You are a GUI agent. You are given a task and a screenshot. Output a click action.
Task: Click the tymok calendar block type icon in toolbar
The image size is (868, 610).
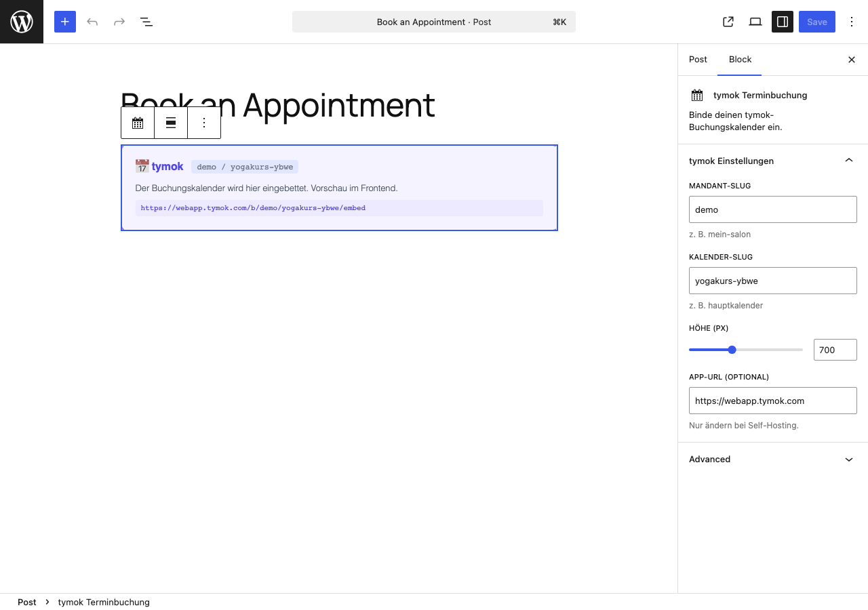138,123
